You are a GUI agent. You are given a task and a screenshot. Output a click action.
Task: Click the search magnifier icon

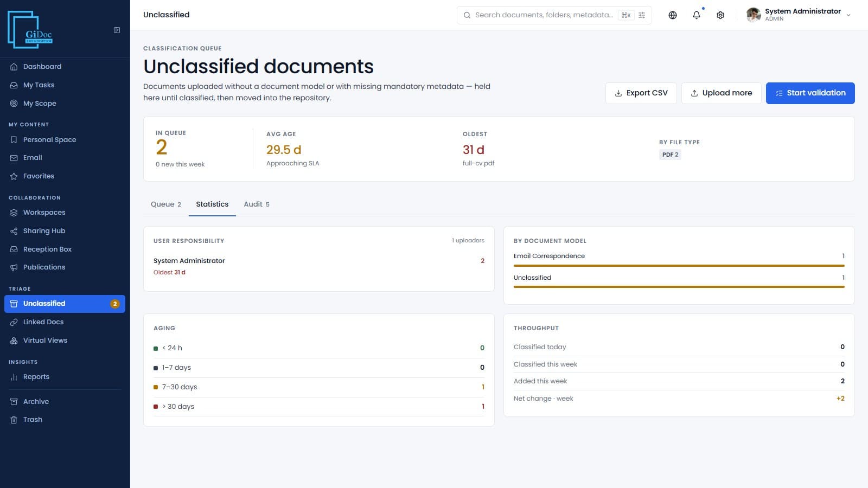tap(467, 15)
